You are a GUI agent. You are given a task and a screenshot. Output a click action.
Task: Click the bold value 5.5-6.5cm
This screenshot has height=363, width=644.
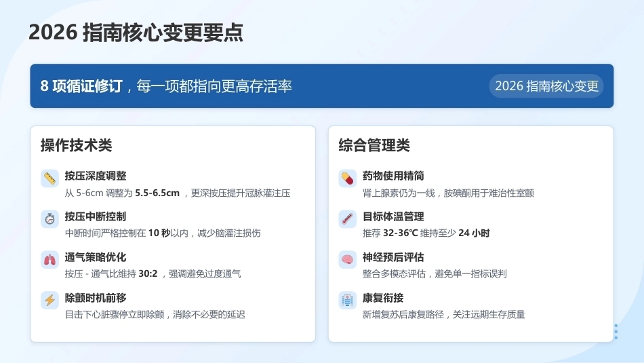pyautogui.click(x=157, y=193)
